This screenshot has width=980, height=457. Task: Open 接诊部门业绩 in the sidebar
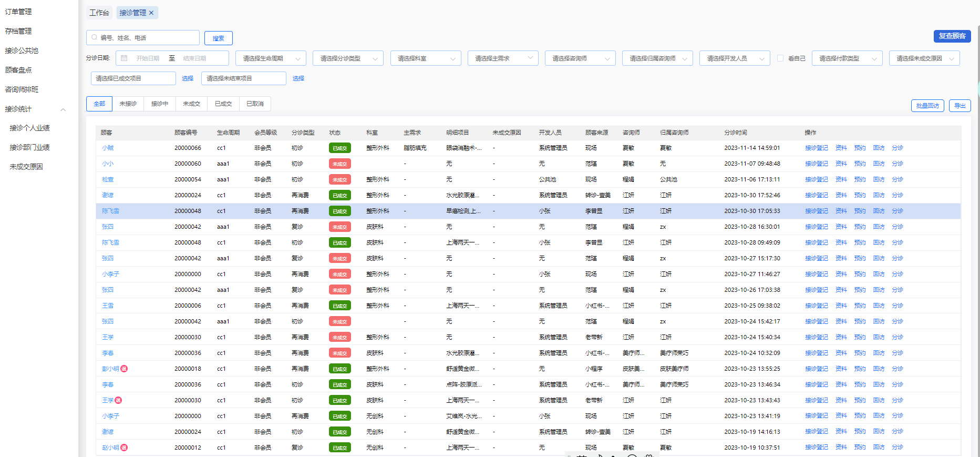click(x=29, y=147)
